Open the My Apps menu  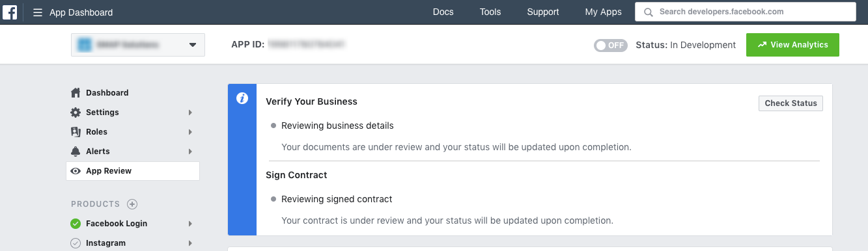(604, 12)
